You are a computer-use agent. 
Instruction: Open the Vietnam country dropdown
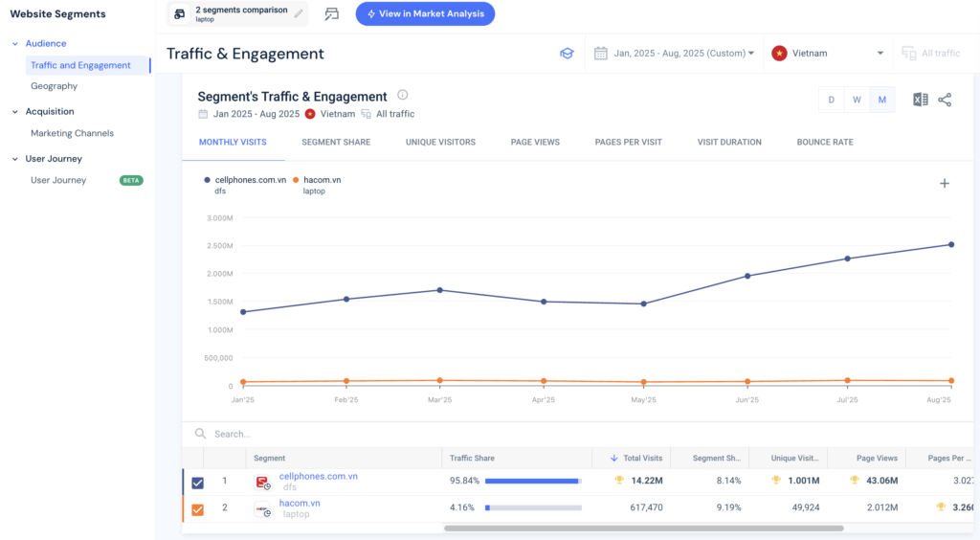coord(829,54)
